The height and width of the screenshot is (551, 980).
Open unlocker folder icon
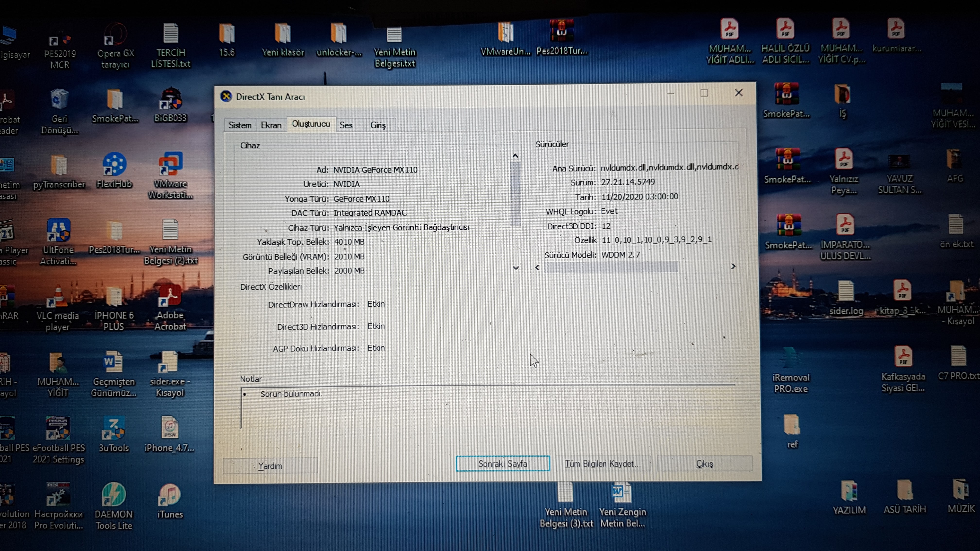tap(339, 40)
